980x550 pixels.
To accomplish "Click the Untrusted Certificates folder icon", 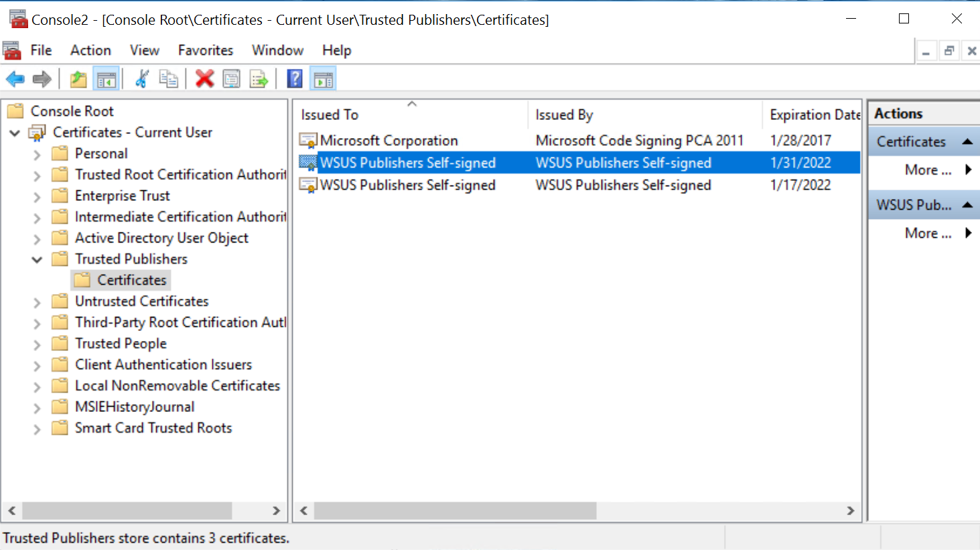I will 60,301.
